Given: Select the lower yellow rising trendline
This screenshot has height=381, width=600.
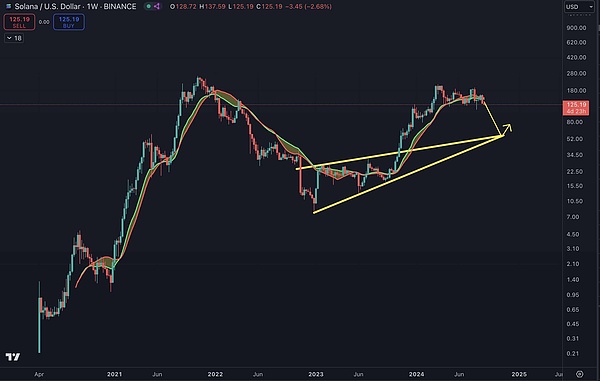Looking at the screenshot, I should tap(408, 174).
